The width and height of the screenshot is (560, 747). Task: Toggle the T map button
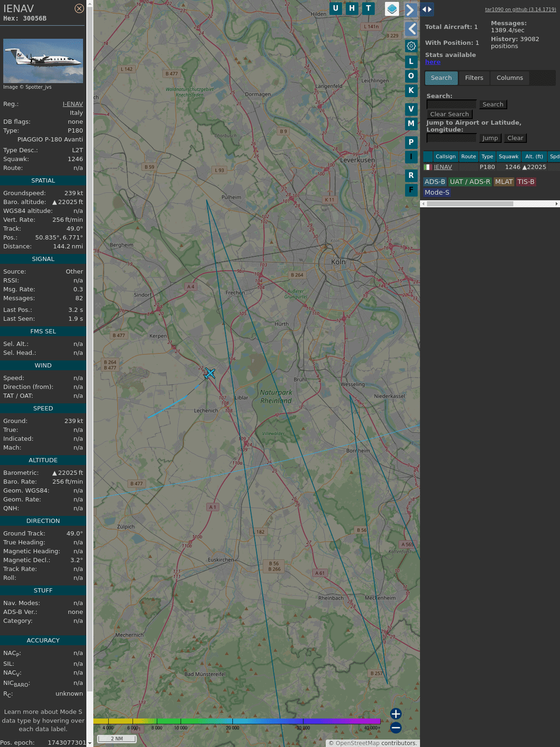click(368, 8)
